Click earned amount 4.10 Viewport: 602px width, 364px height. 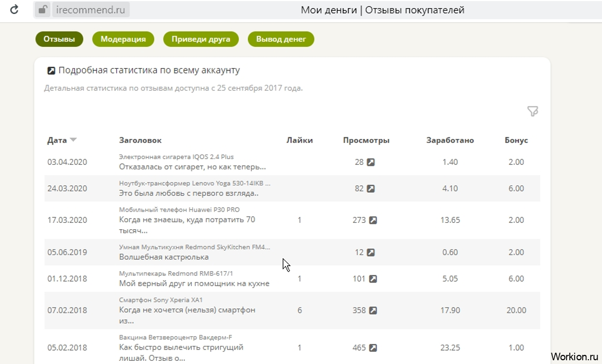[450, 189]
